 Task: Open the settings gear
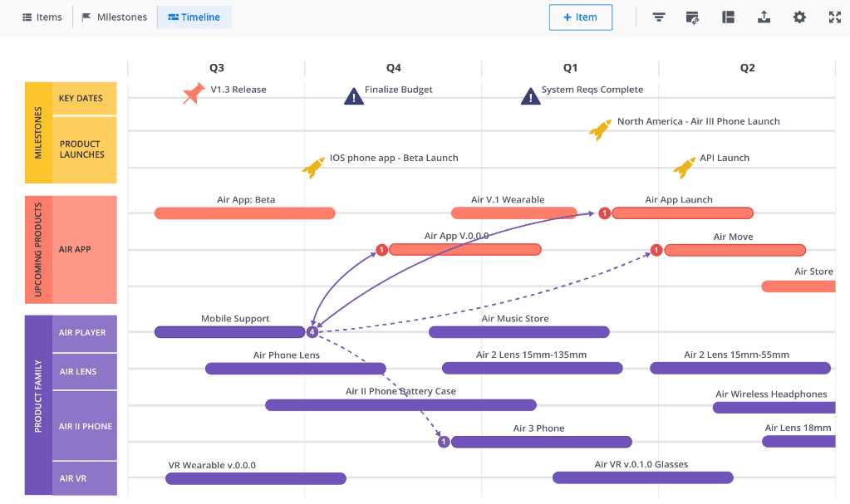pyautogui.click(x=799, y=17)
